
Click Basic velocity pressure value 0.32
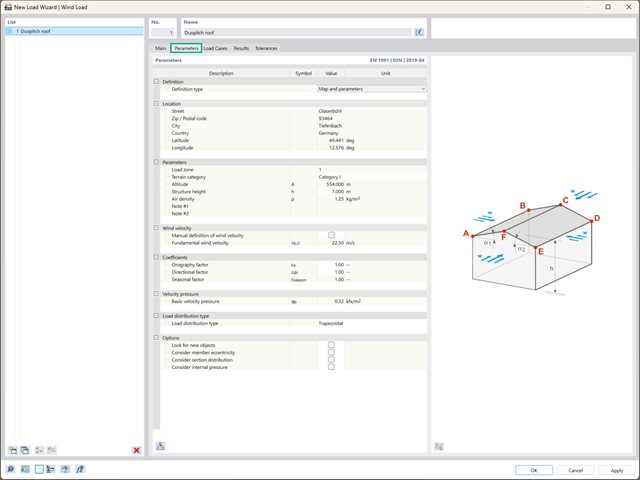point(331,301)
